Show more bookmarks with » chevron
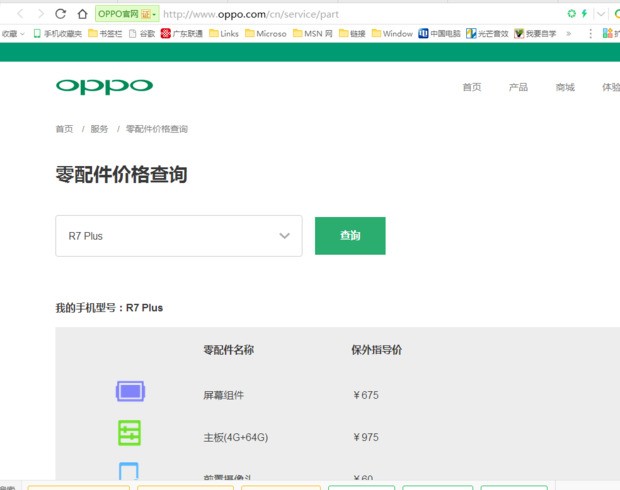Image resolution: width=620 pixels, height=490 pixels. (x=569, y=34)
